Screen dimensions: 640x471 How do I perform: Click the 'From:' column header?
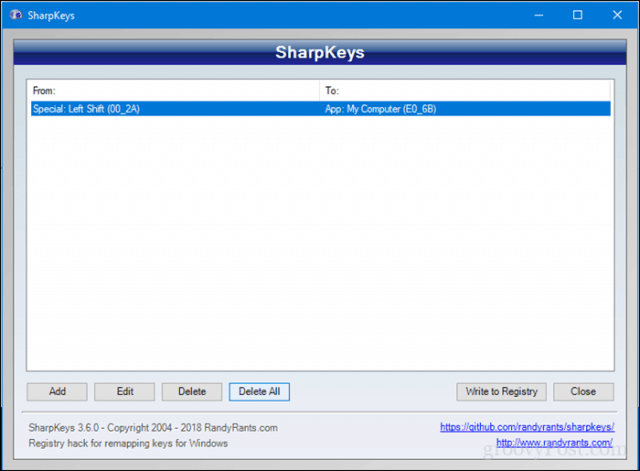point(173,91)
